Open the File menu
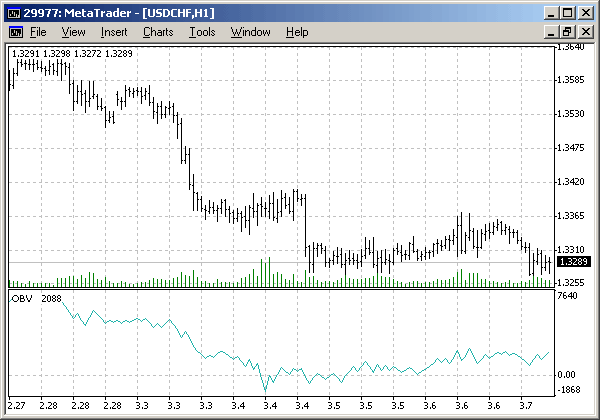The height and width of the screenshot is (420, 600). pos(38,32)
